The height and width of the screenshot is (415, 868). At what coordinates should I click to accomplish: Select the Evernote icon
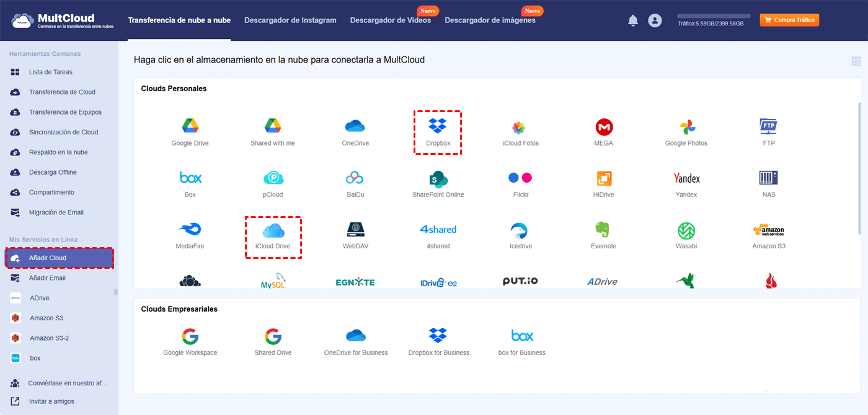pos(603,230)
